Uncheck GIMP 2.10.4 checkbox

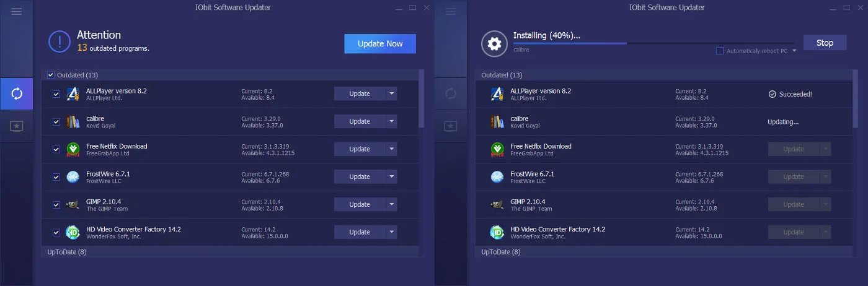coord(56,204)
